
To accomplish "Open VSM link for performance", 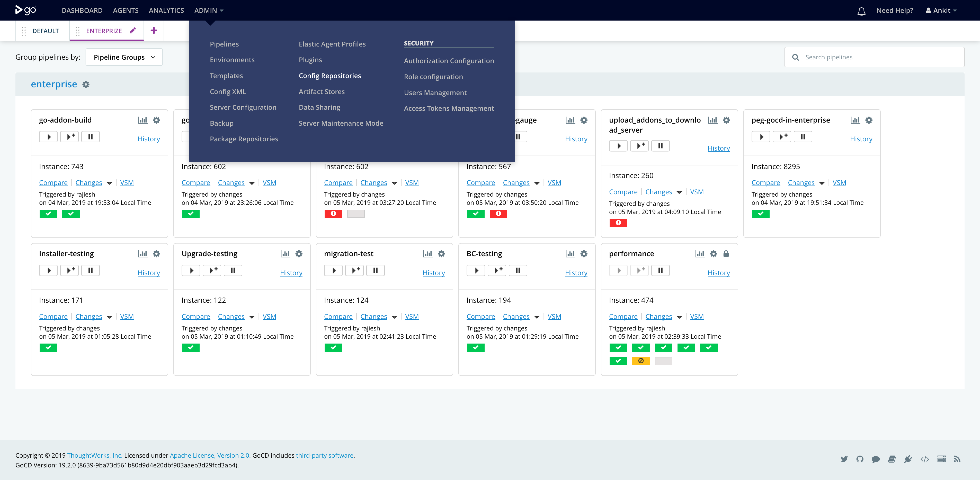I will click(697, 317).
